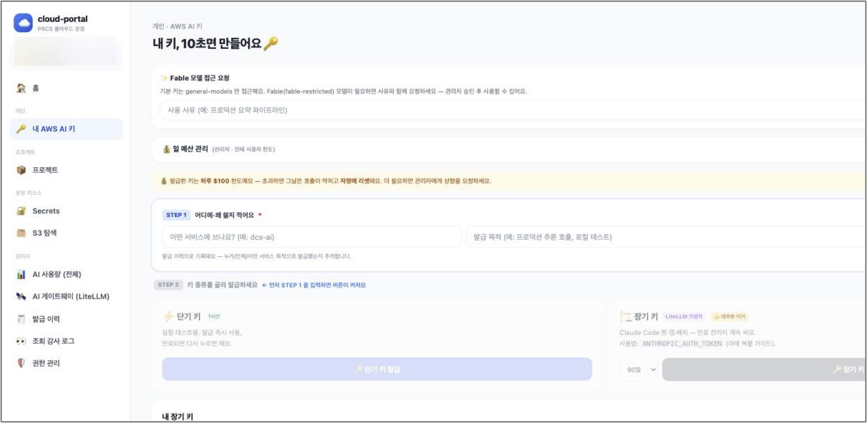Click the STEP 2 badge

click(x=168, y=285)
